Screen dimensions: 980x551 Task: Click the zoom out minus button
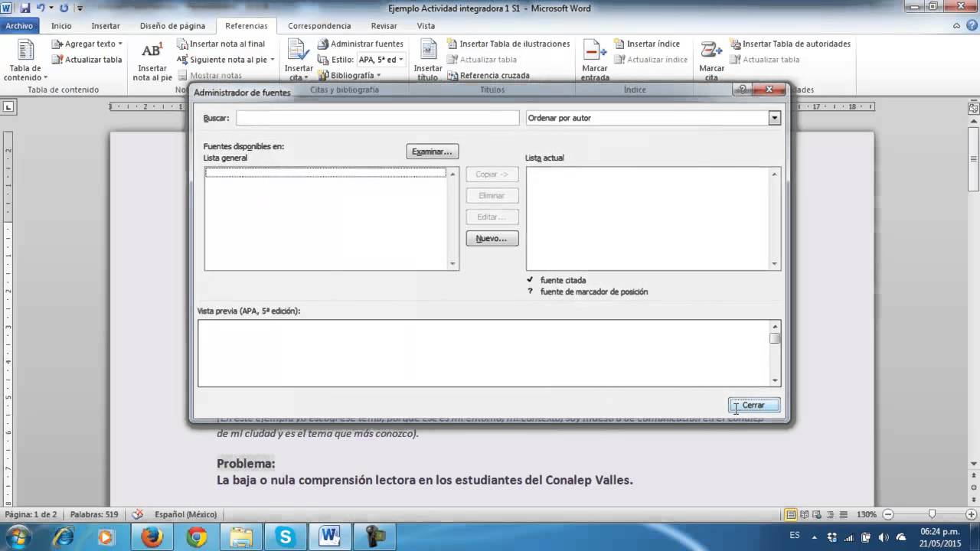click(887, 514)
